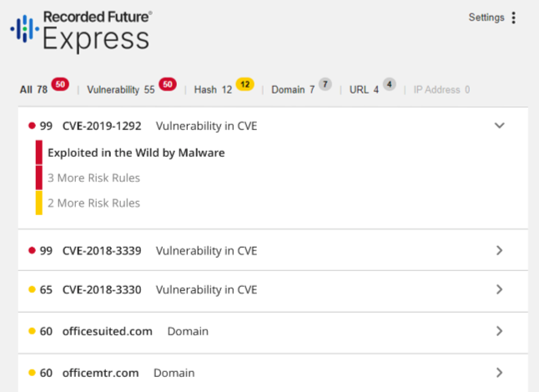This screenshot has width=539, height=392.
Task: Click red risk dot beside CVE-2019-1292
Action: point(32,126)
